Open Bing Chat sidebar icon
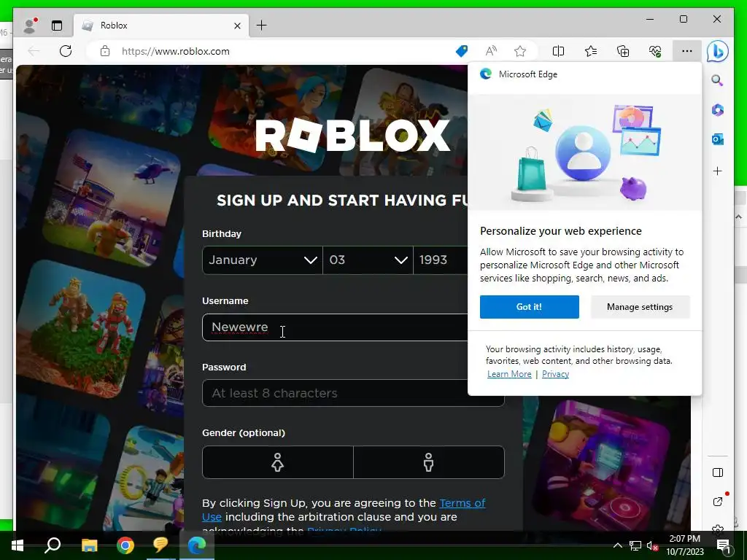Viewport: 747px width, 560px height. pos(718,51)
